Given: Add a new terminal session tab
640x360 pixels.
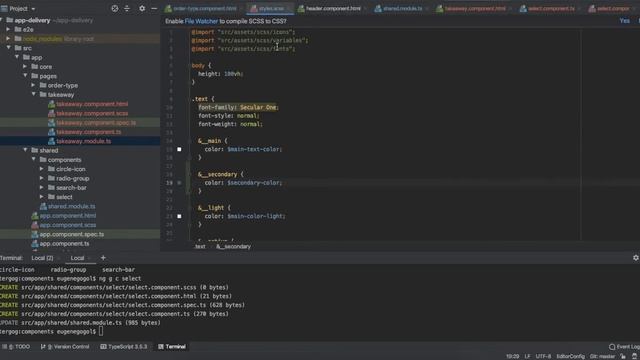Looking at the screenshot, I should point(103,258).
